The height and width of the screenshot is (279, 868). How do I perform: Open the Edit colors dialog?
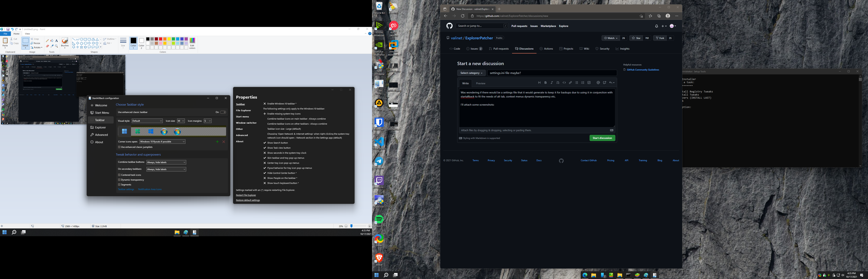tap(192, 43)
